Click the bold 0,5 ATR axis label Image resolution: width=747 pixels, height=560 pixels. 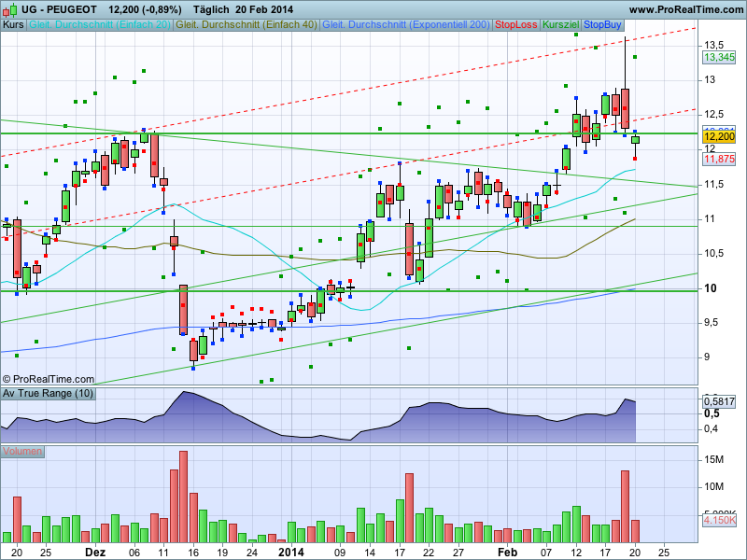coord(712,413)
